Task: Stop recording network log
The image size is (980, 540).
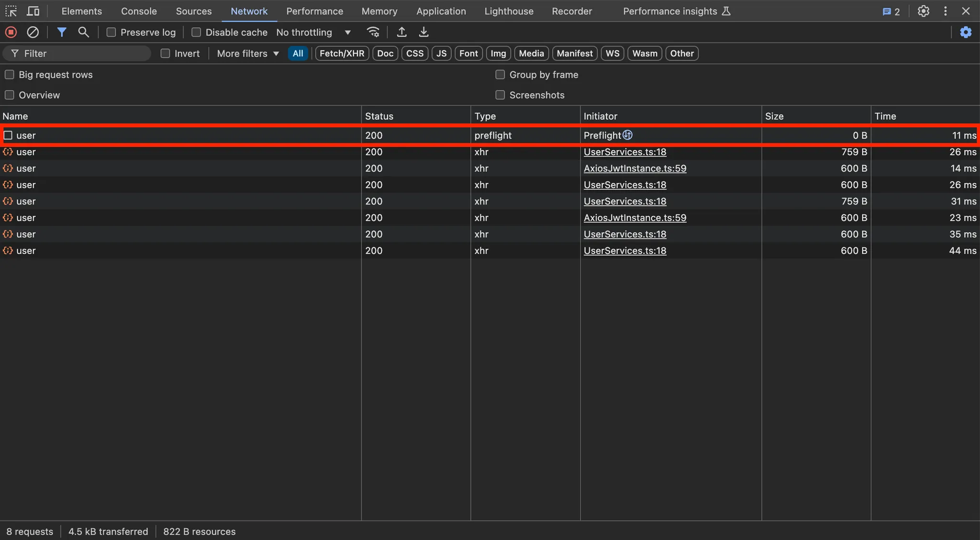Action: click(x=11, y=32)
